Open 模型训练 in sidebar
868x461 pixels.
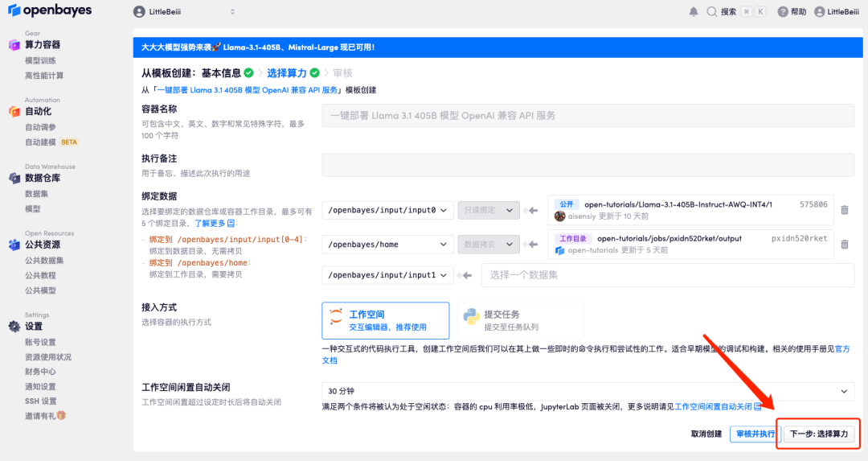[x=40, y=60]
